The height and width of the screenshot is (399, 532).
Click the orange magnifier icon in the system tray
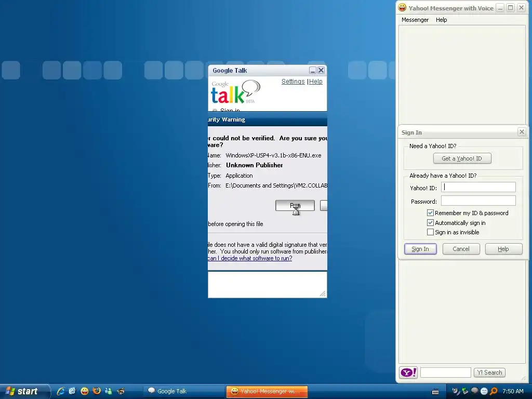(x=494, y=391)
